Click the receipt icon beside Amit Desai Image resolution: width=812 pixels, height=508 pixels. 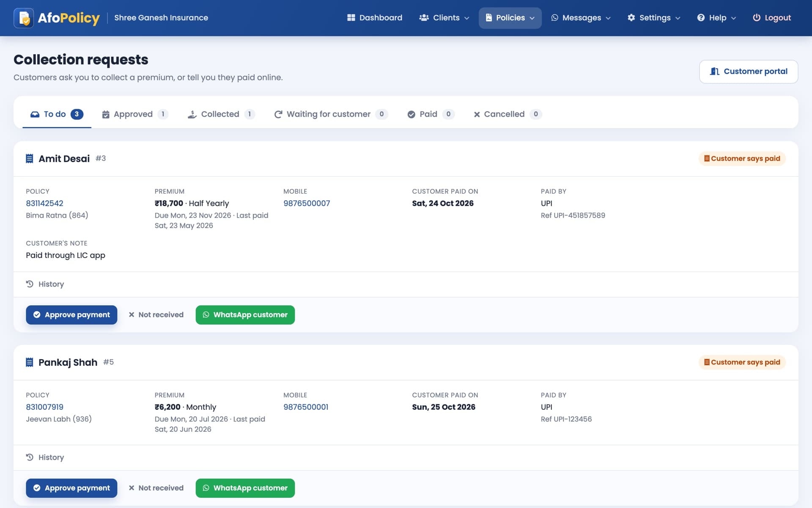(x=29, y=159)
